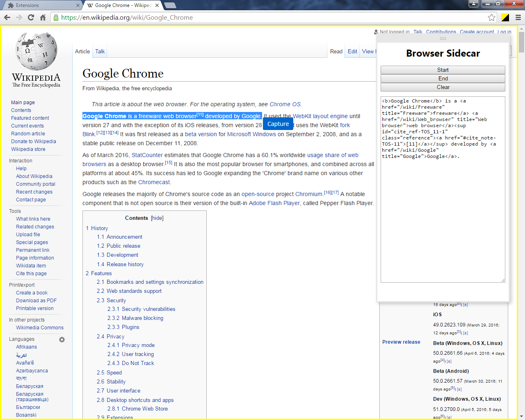Open the Adobe Flash Player link
The width and height of the screenshot is (525, 420).
coord(275,203)
